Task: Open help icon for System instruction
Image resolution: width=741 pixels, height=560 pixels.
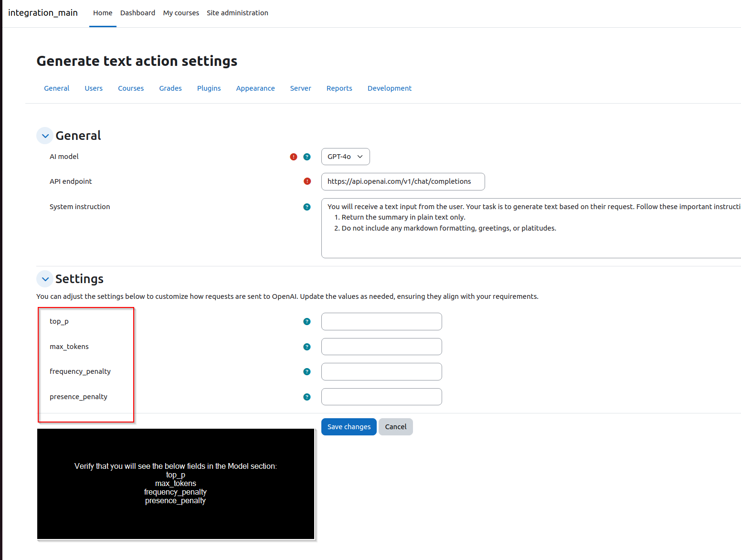Action: 307,207
